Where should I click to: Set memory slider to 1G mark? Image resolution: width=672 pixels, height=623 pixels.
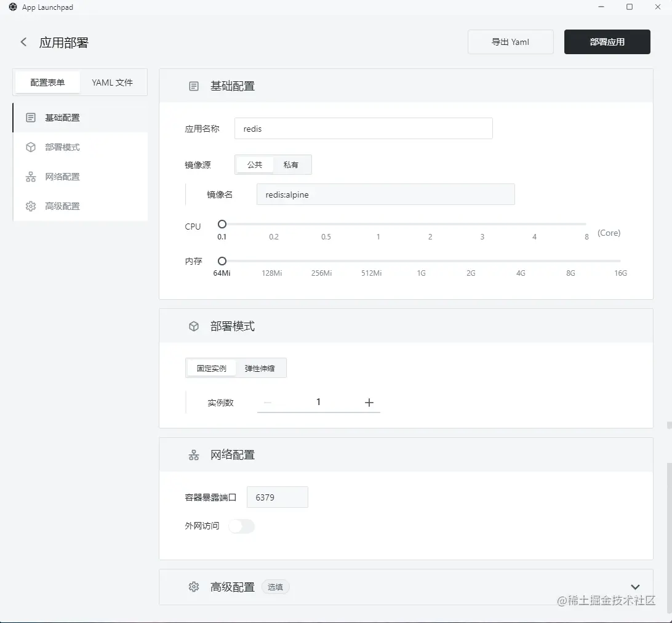422,273
